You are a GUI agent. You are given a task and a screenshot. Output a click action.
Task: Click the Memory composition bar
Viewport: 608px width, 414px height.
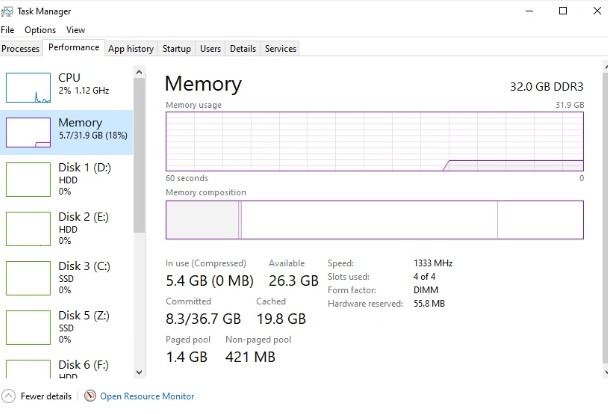pyautogui.click(x=375, y=220)
